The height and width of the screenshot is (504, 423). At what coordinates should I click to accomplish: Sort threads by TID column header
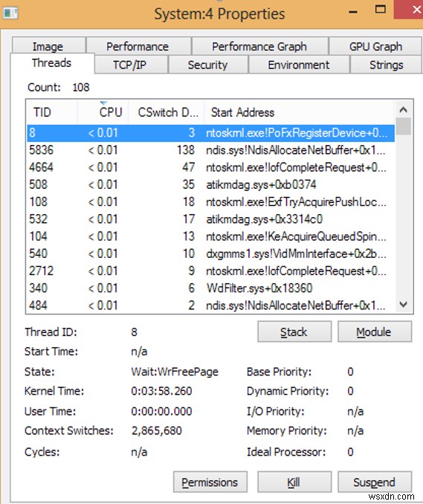(52, 112)
